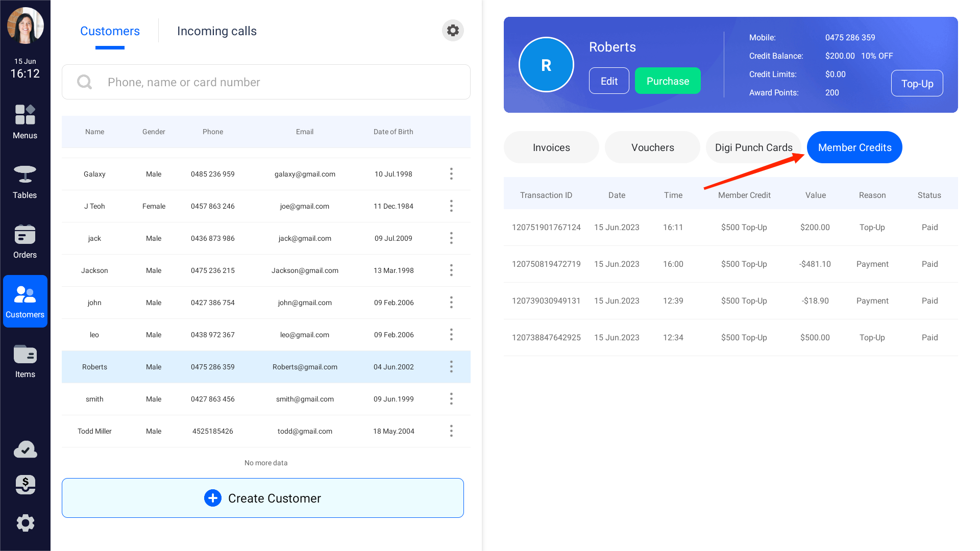Click the search magnifier icon

[x=85, y=82]
